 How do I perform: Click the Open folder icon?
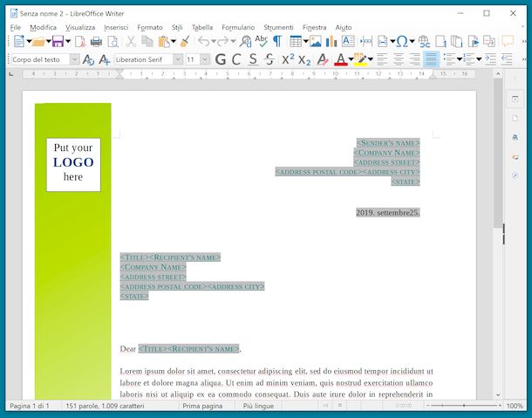(38, 41)
